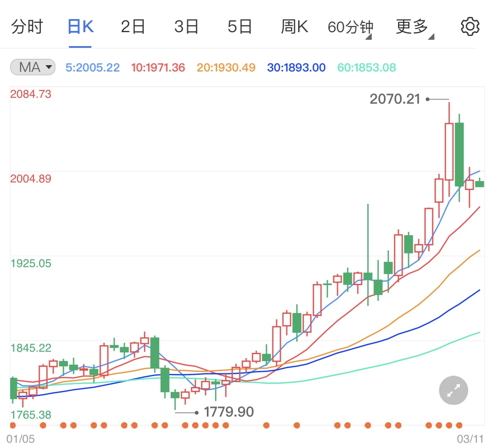Select the dark blue MA30 value 1893.00
Image resolution: width=494 pixels, height=448 pixels.
pyautogui.click(x=296, y=68)
